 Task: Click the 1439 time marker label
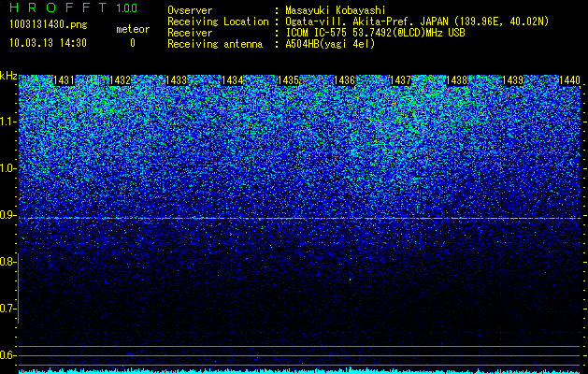513,80
